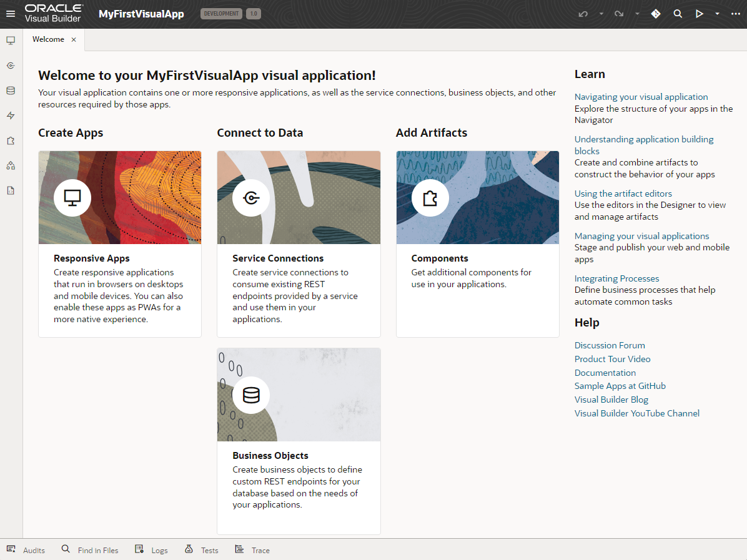The width and height of the screenshot is (747, 560).
Task: Expand the Preview options dropdown arrow
Action: tap(717, 14)
